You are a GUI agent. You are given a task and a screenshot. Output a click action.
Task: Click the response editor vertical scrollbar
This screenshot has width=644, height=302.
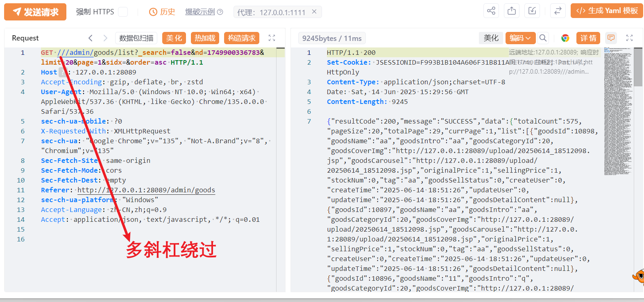pos(638,67)
